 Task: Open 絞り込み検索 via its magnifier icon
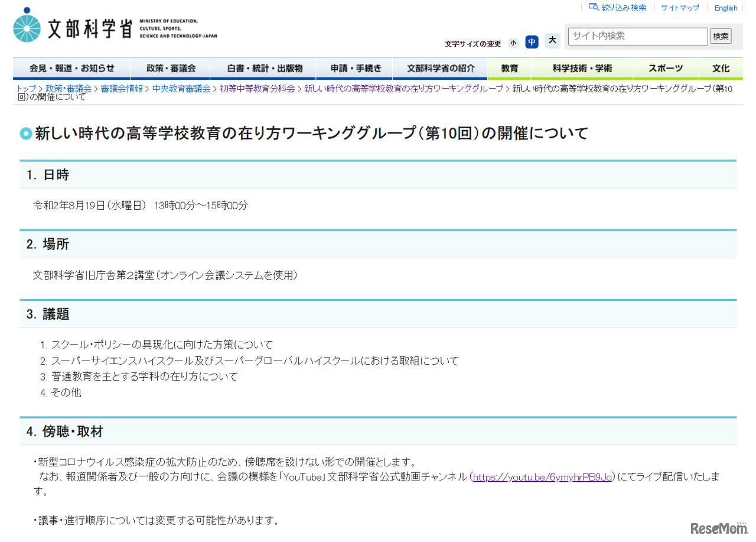click(592, 7)
